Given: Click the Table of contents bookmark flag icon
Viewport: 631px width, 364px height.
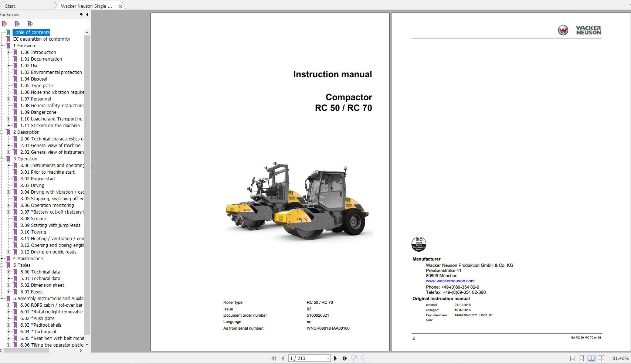Looking at the screenshot, I should 8,33.
